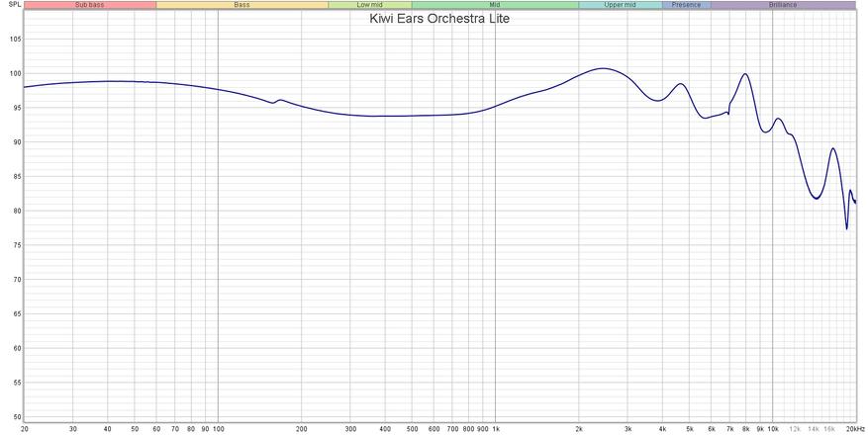Click the 50 Hz frequency axis label
The width and height of the screenshot is (868, 435).
click(x=135, y=429)
